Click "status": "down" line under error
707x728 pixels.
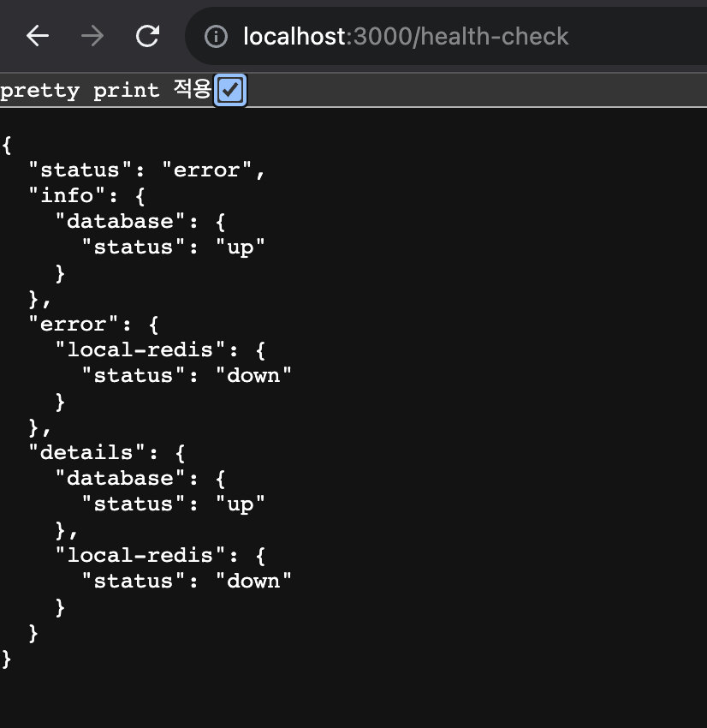(187, 376)
